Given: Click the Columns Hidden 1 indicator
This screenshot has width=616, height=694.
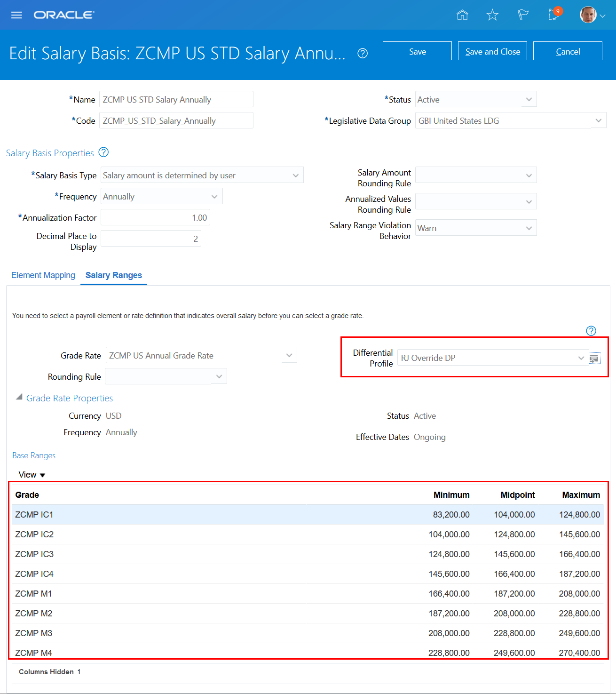Looking at the screenshot, I should pyautogui.click(x=50, y=672).
